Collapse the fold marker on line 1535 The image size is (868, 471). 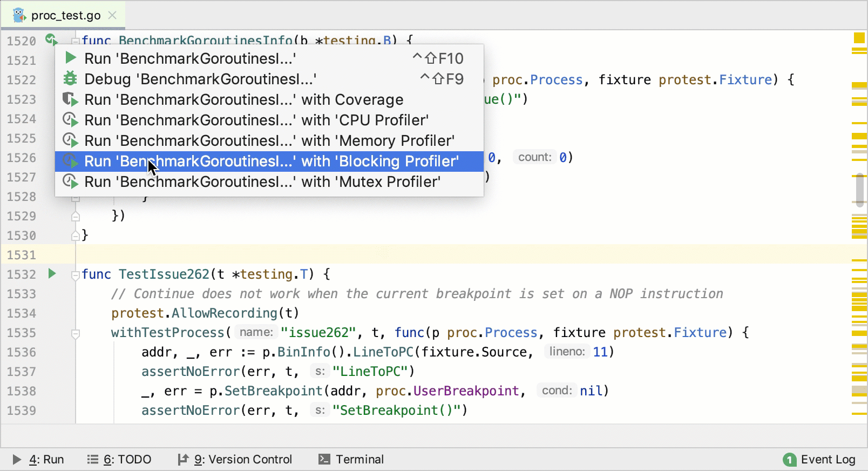[76, 334]
